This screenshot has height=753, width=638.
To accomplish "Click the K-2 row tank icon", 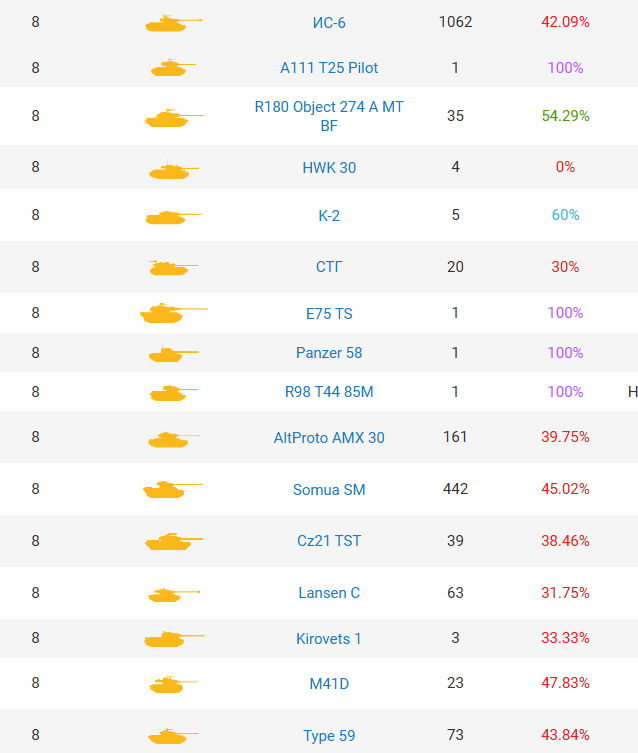I will click(172, 216).
